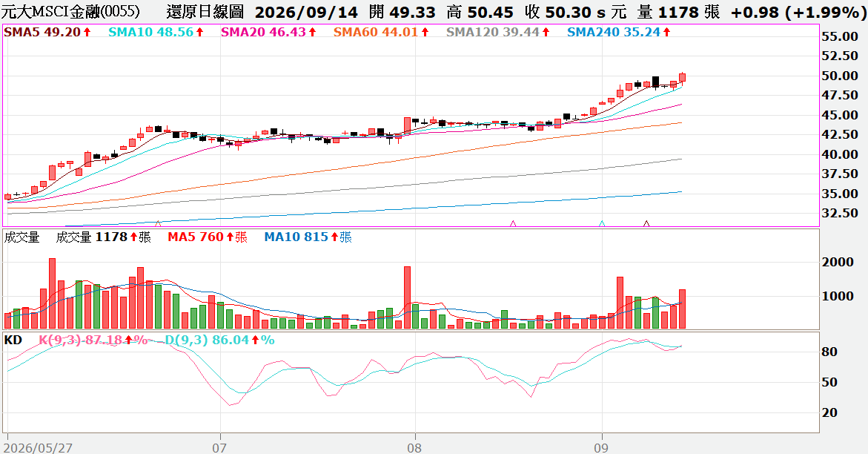Click the 08 month label on the date axis
This screenshot has width=868, height=454.
(414, 448)
